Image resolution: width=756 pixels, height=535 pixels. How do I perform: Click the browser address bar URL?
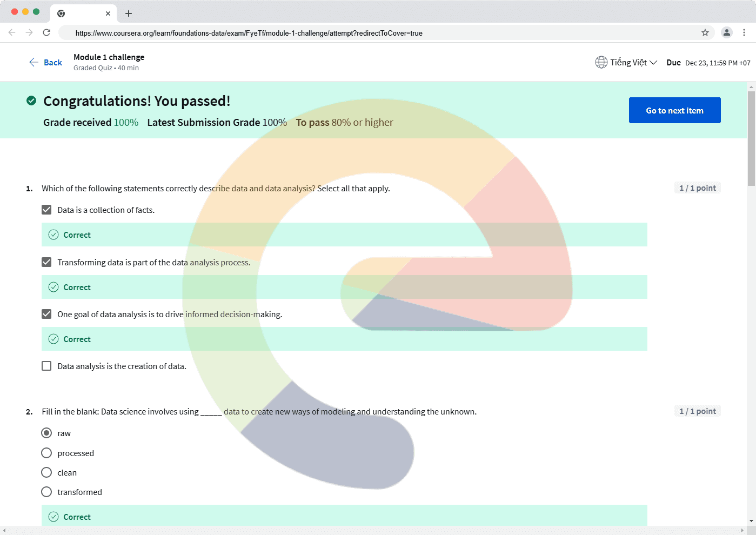coord(249,33)
